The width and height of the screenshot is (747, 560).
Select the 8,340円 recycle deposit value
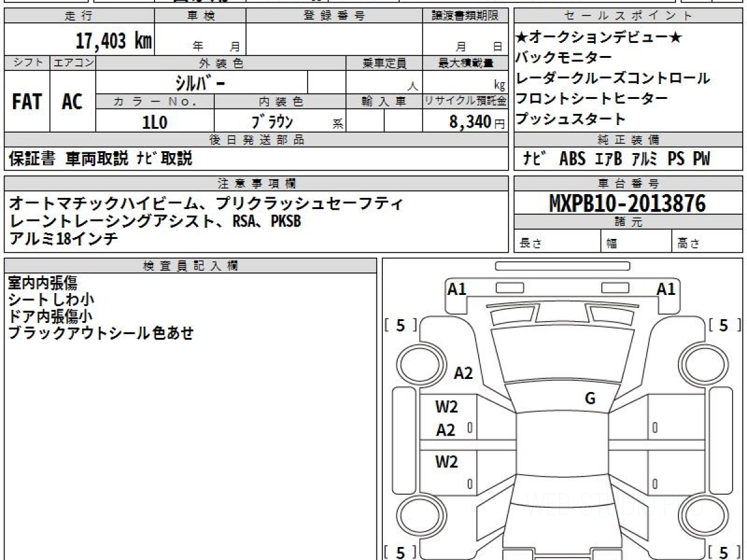click(x=477, y=122)
